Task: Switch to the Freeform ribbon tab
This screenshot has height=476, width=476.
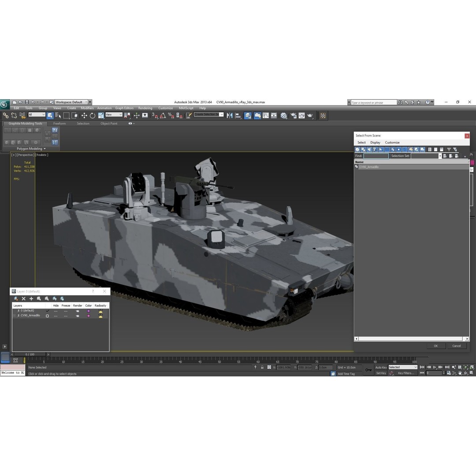Action: [x=59, y=123]
